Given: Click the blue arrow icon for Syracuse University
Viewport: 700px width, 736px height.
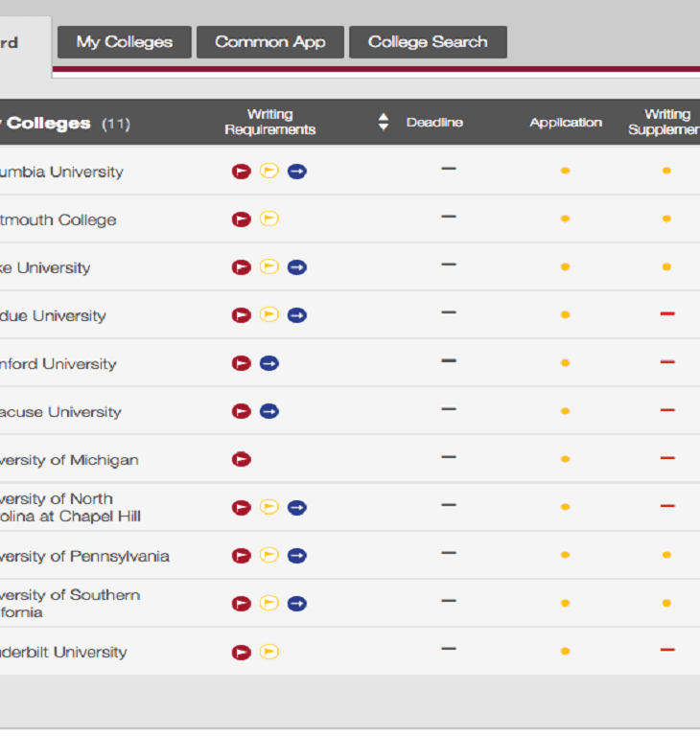Looking at the screenshot, I should (269, 411).
